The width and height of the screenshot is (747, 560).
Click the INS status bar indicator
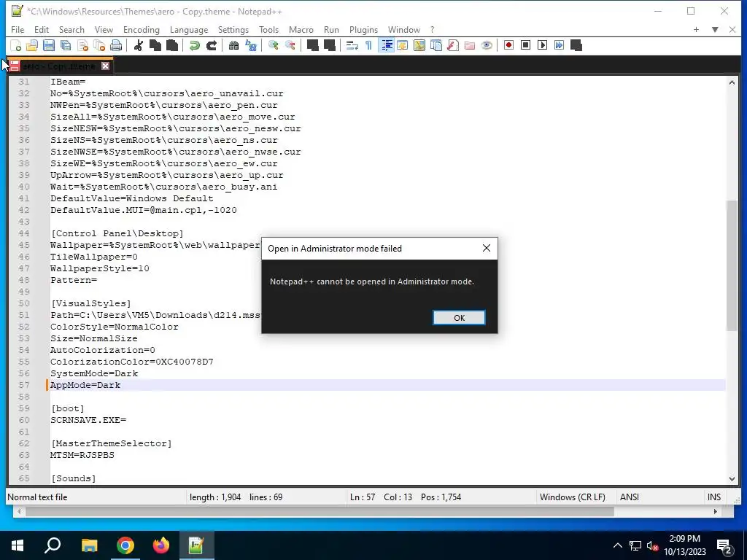(713, 497)
